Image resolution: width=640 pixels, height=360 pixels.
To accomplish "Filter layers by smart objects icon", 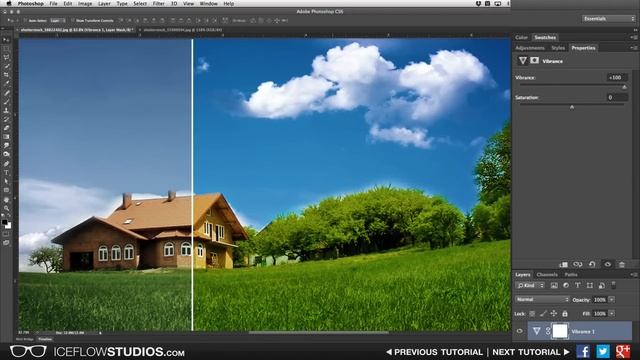I will (601, 286).
